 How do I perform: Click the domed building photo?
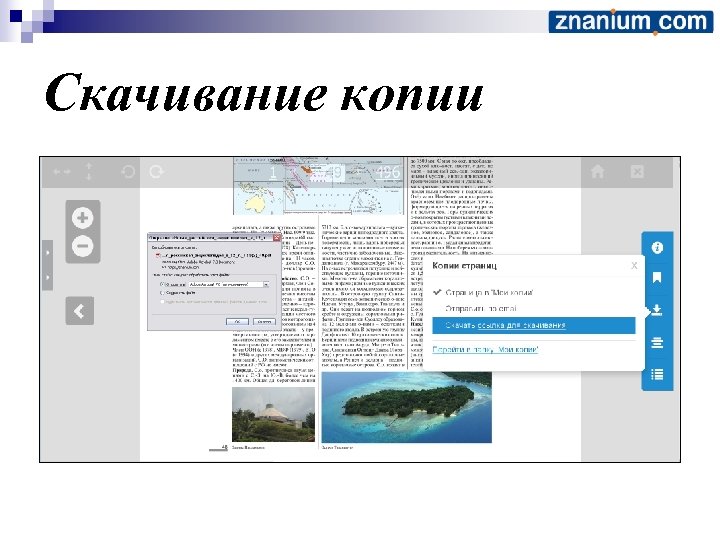click(274, 415)
